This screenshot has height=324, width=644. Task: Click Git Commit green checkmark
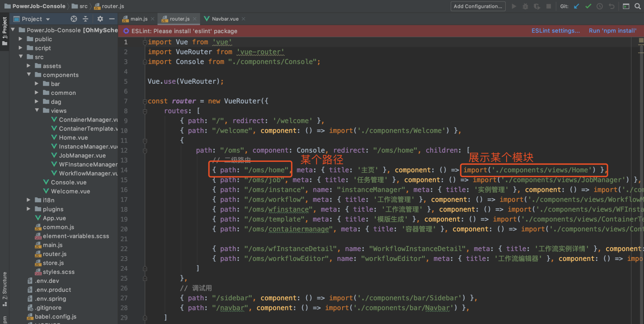[588, 6]
